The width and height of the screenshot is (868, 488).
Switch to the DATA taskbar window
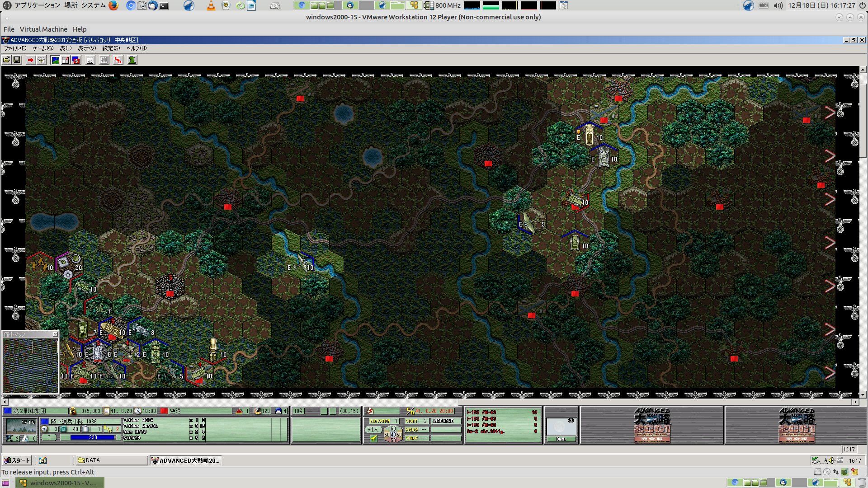point(111,460)
